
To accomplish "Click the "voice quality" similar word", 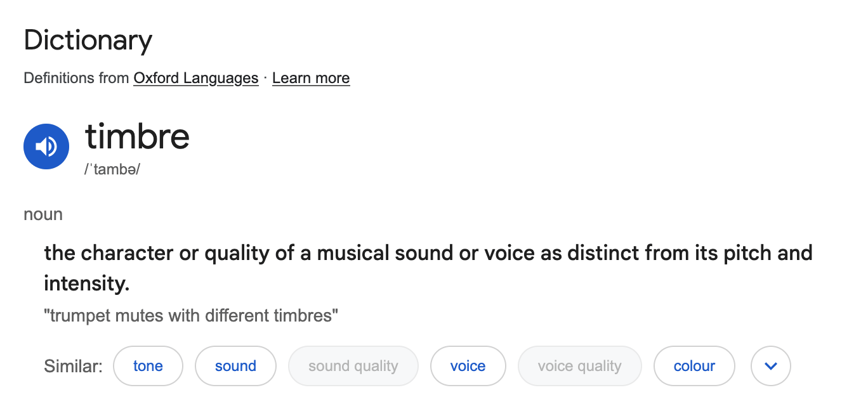I will [x=579, y=366].
